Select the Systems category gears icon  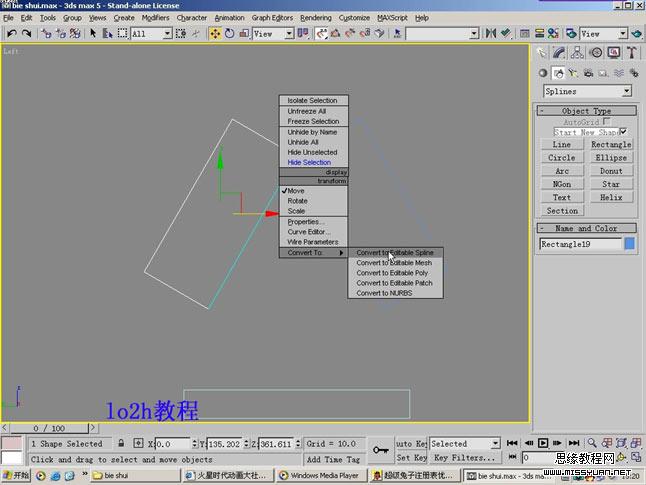pos(634,73)
